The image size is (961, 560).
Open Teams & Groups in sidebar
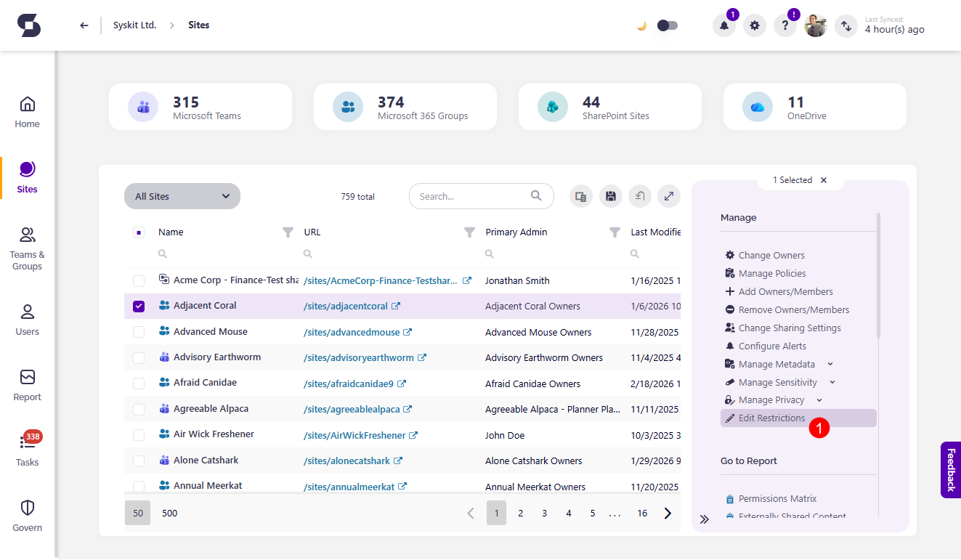28,248
